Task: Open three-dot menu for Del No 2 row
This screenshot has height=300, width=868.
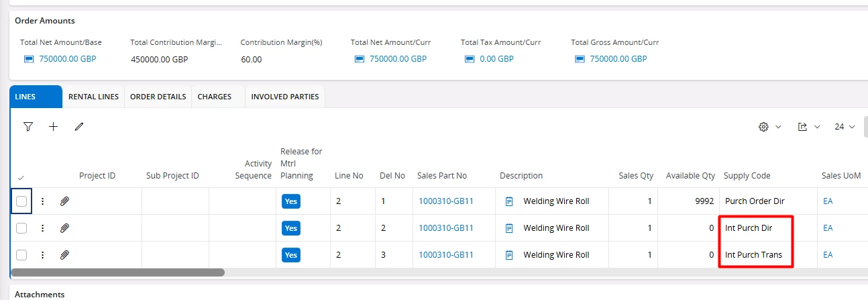Action: (42, 228)
